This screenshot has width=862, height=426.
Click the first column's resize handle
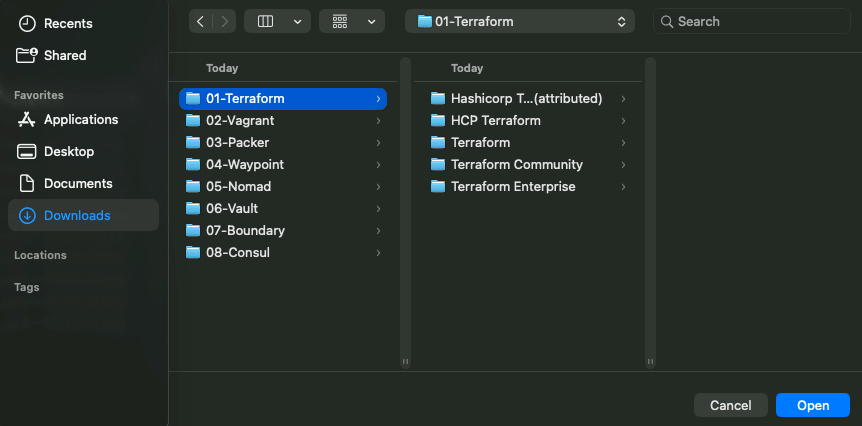click(x=405, y=362)
